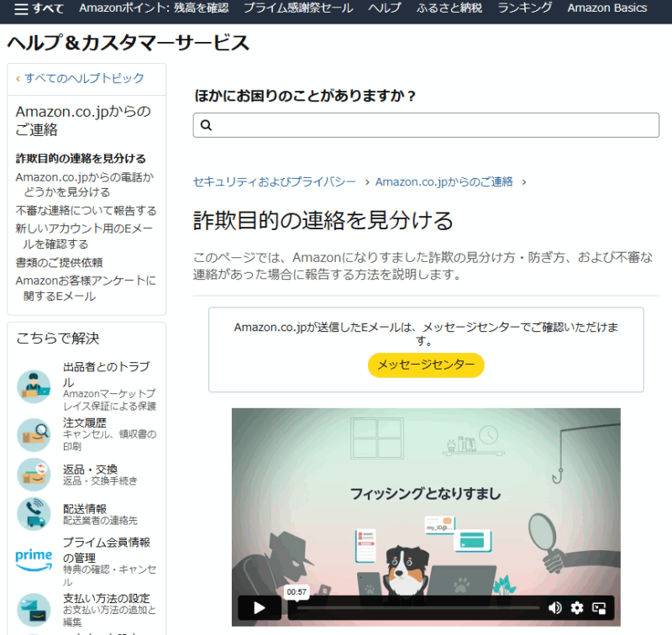The image size is (672, 635).
Task: Open video settings gear
Action: pyautogui.click(x=577, y=608)
